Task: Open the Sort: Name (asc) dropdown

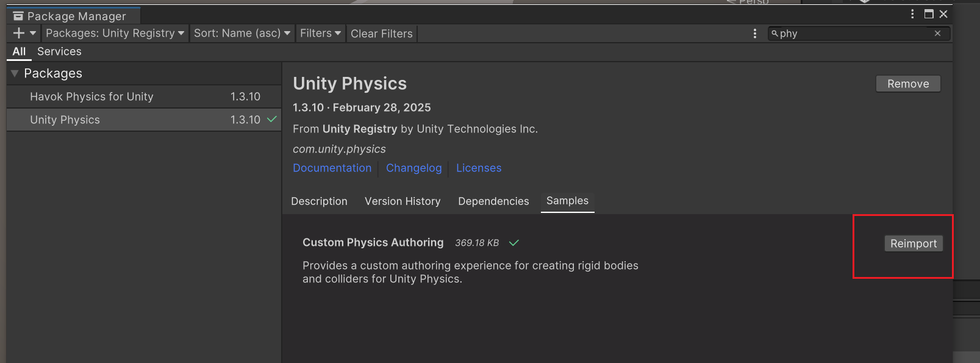Action: pos(241,34)
